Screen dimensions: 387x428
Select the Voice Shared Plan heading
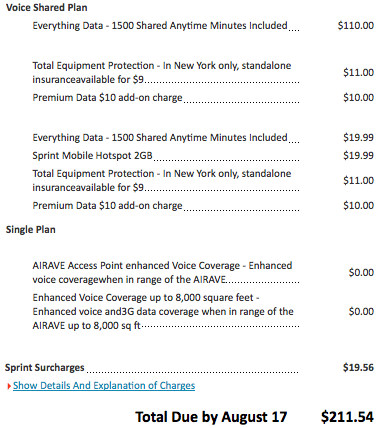47,8
